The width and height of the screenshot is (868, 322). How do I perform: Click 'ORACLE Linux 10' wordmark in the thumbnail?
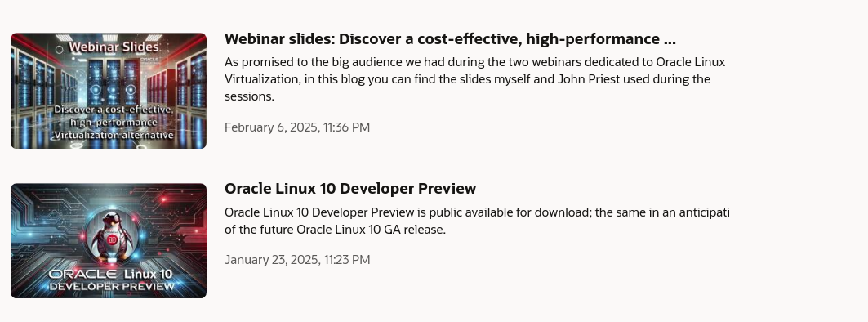(x=110, y=274)
